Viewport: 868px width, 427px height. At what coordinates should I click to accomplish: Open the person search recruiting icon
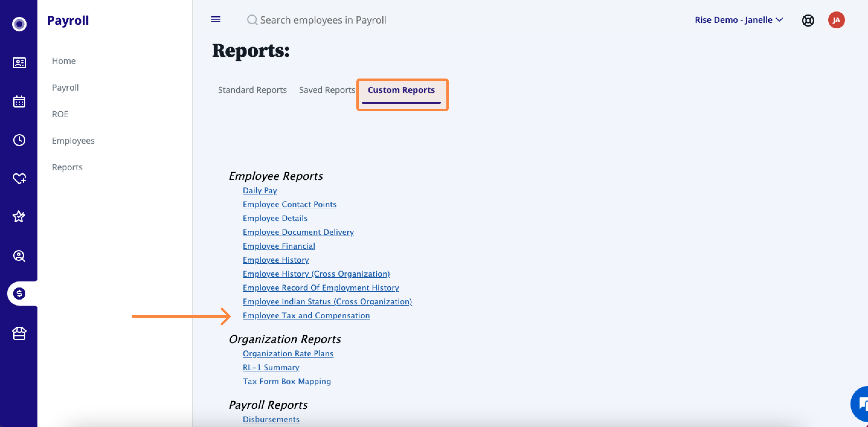pyautogui.click(x=19, y=256)
